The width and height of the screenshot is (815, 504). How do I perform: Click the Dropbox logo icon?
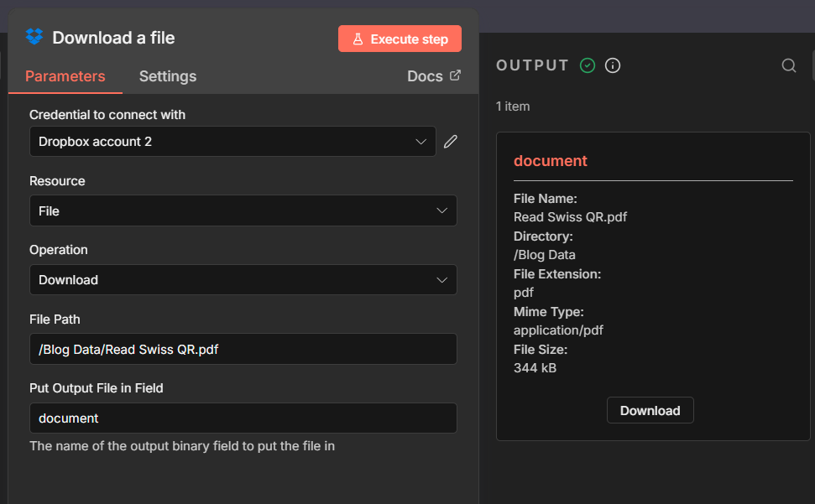(x=33, y=37)
